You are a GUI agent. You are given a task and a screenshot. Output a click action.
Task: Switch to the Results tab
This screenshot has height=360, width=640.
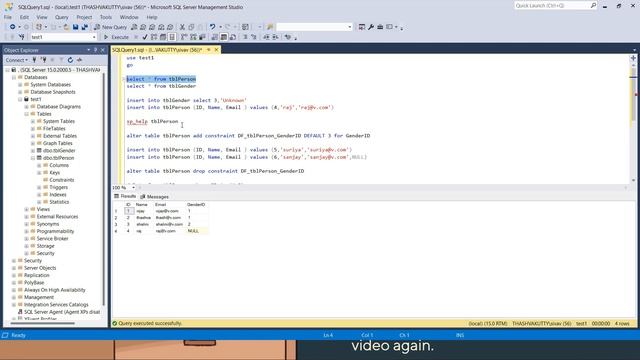(x=125, y=197)
